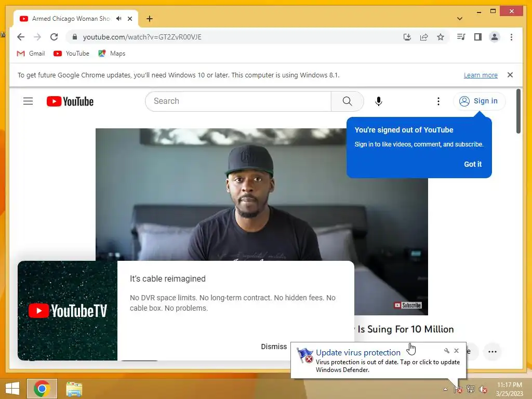
Task: Dismiss the YouTube TV promo
Action: click(x=274, y=347)
